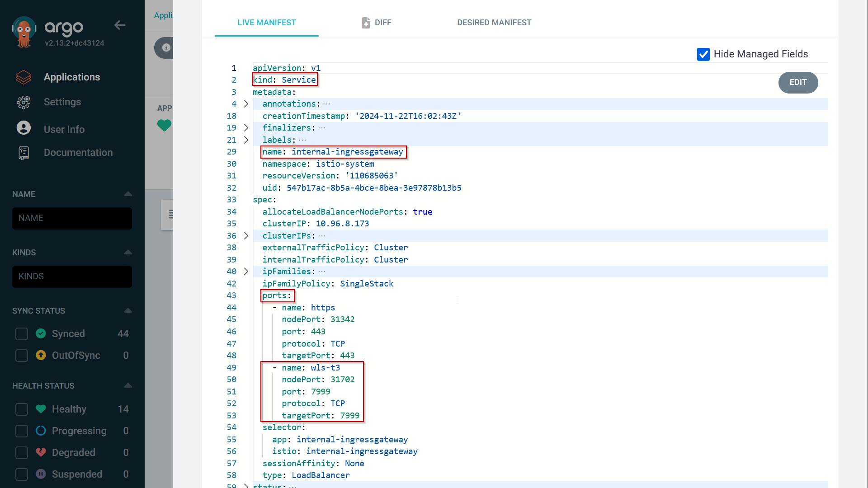Screen dimensions: 868x488
Task: Focus the NAME filter field
Action: point(72,218)
